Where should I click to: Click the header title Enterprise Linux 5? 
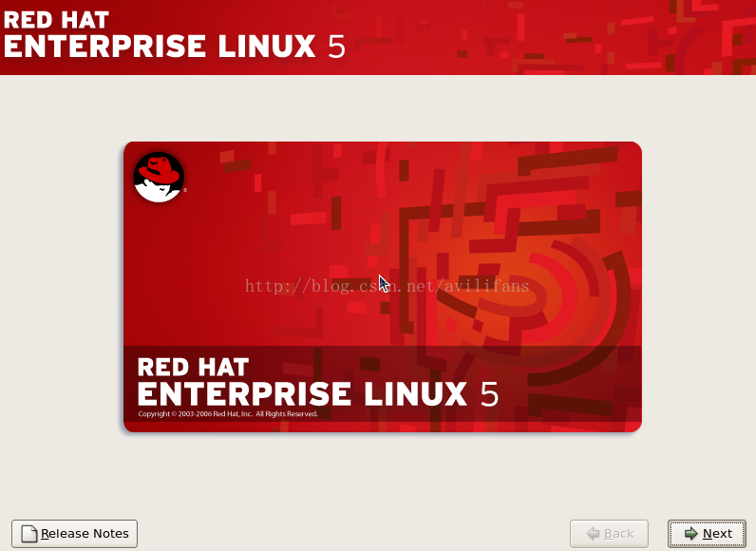[x=174, y=47]
